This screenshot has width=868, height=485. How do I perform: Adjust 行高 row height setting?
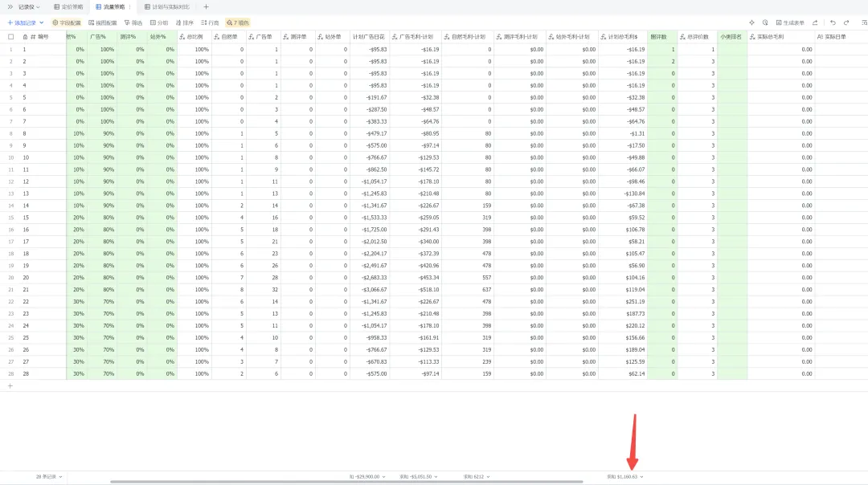pyautogui.click(x=210, y=22)
